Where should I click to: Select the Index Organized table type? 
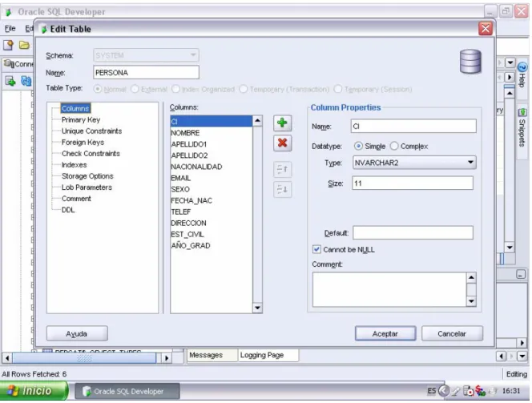click(175, 89)
